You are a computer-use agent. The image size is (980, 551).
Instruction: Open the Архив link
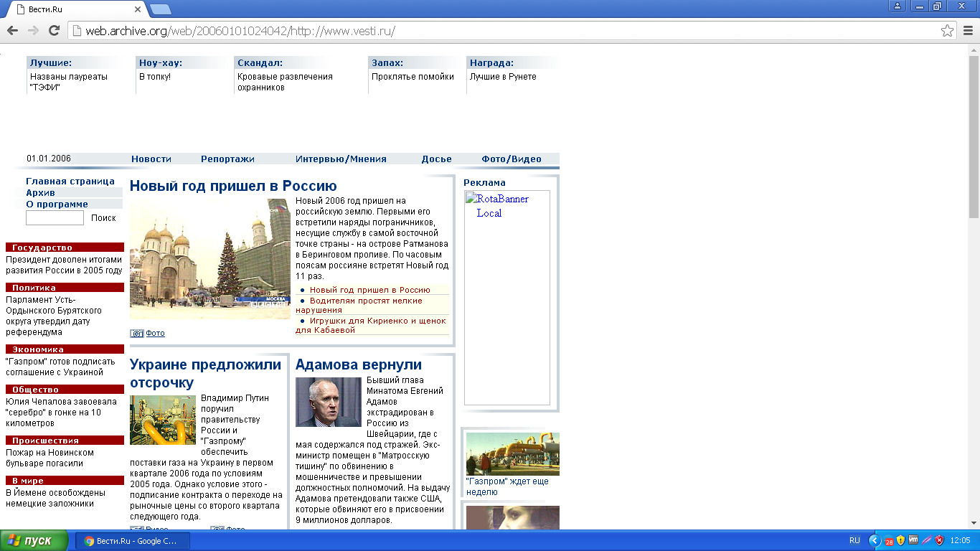click(40, 193)
